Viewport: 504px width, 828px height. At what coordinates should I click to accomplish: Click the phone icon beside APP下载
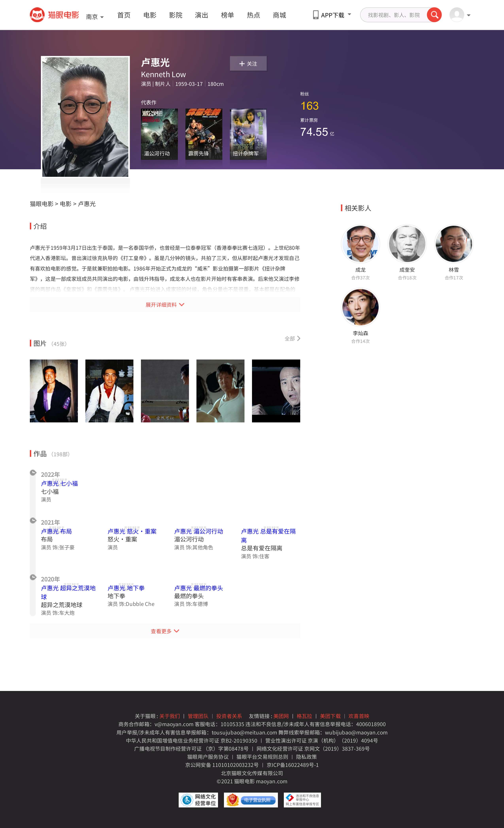tap(316, 15)
